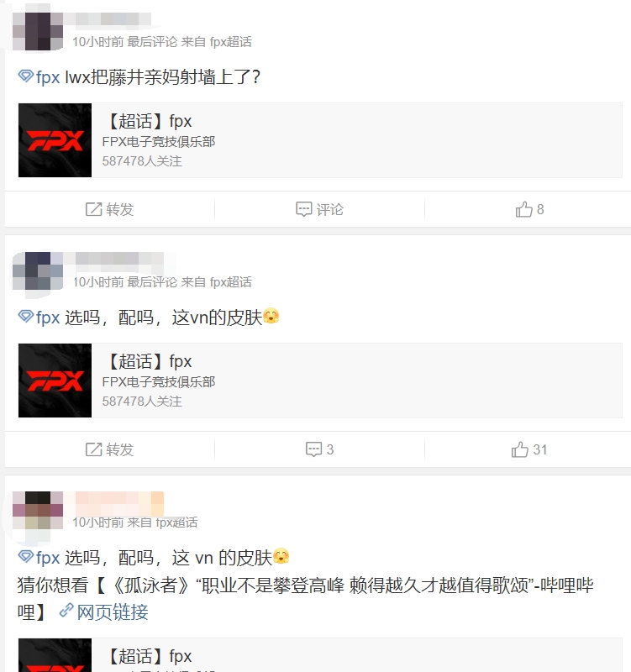631x672 pixels.
Task: Click blurred avatar of third poster
Action: click(38, 510)
